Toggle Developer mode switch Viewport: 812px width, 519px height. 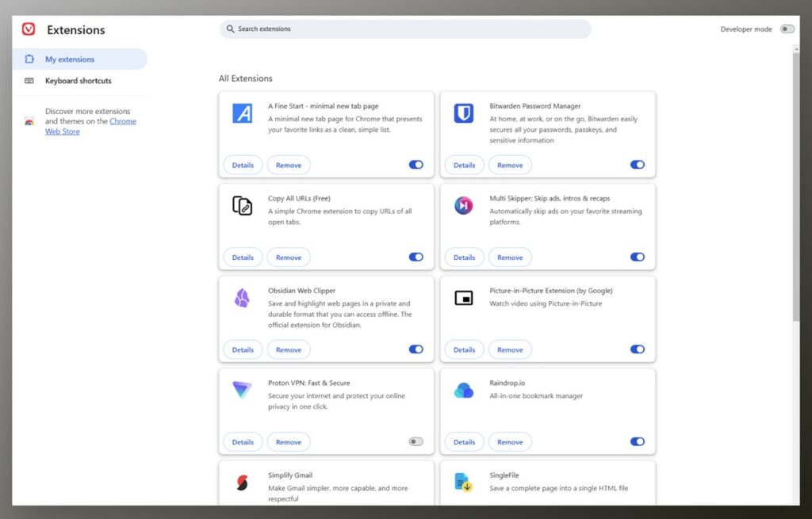787,29
